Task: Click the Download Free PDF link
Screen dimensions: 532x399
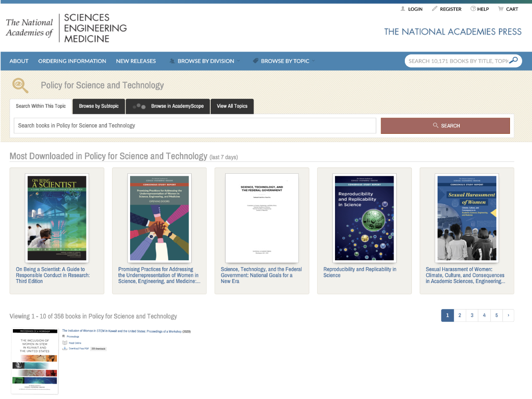Action: pyautogui.click(x=79, y=349)
